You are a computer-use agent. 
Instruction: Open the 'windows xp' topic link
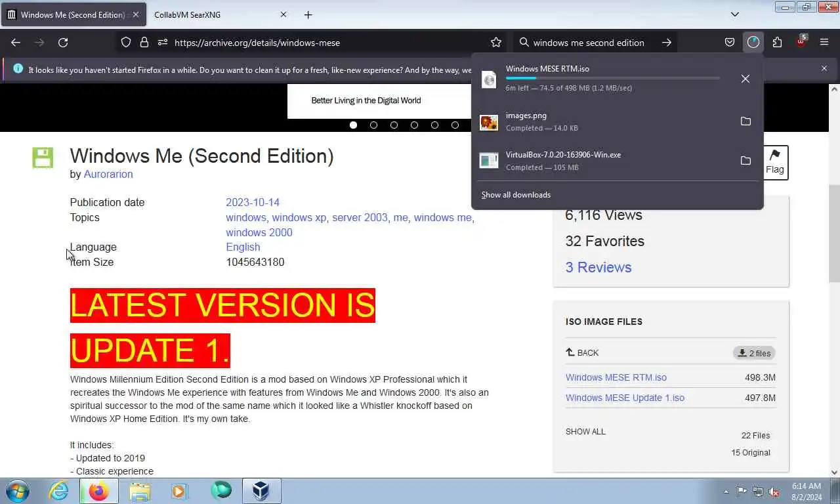point(299,217)
